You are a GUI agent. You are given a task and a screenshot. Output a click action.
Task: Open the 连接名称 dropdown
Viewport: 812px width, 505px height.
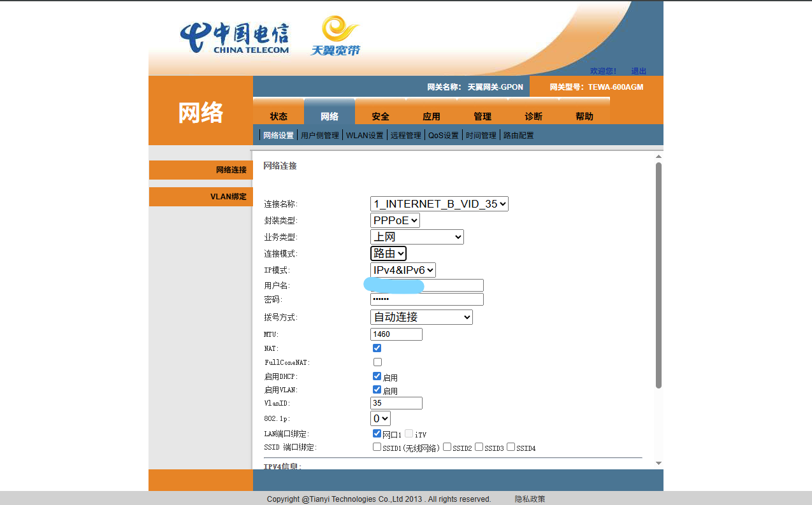439,203
